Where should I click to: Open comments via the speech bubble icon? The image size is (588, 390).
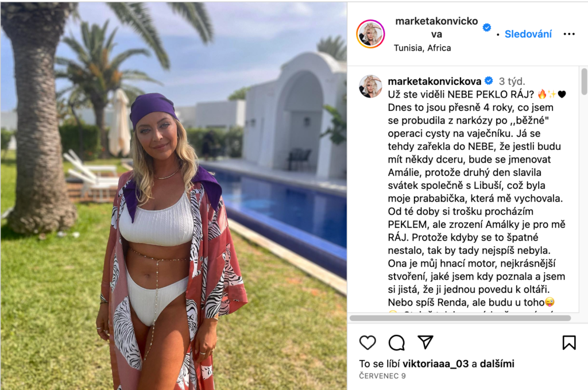click(396, 342)
